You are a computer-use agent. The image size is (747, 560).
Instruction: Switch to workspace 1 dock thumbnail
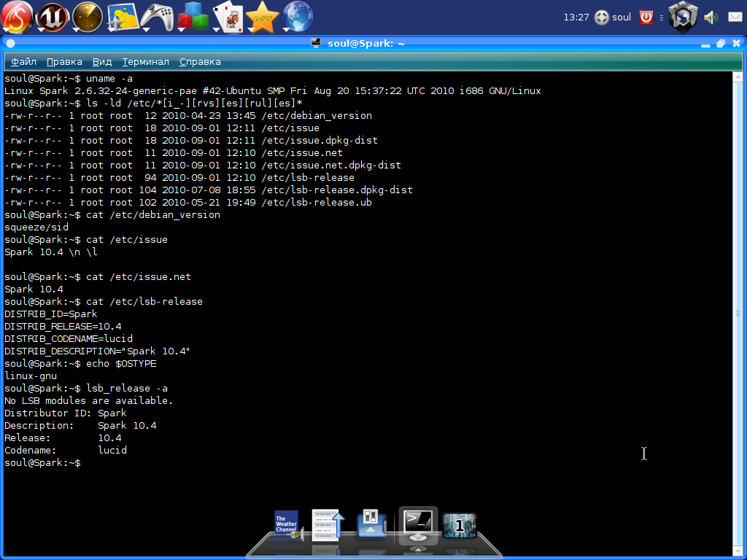tap(460, 525)
